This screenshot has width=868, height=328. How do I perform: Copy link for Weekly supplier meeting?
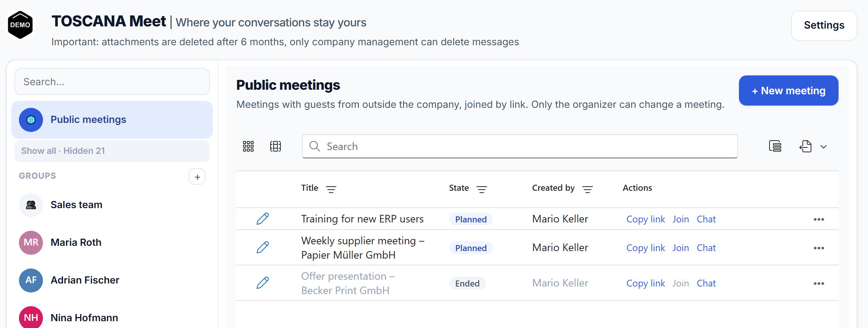point(645,248)
